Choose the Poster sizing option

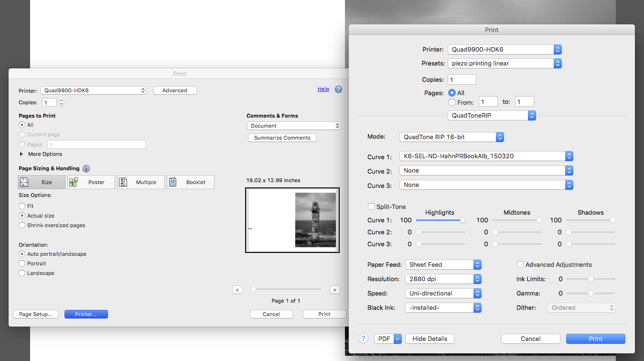pyautogui.click(x=91, y=182)
